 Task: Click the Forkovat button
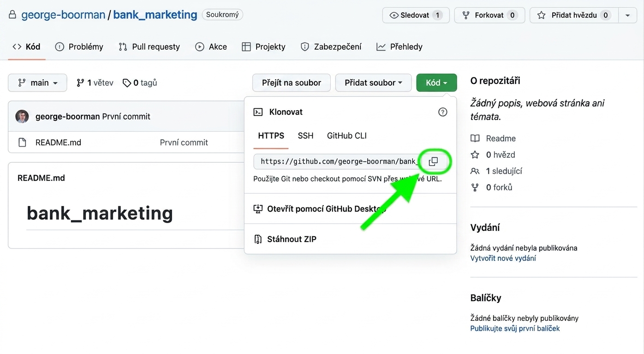click(489, 15)
